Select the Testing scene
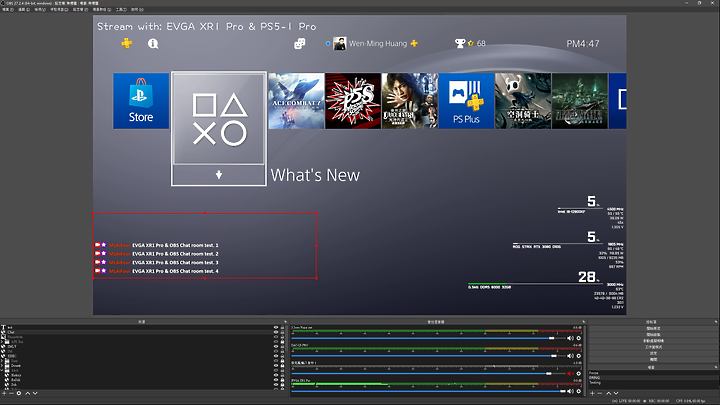The height and width of the screenshot is (405, 720). click(595, 382)
